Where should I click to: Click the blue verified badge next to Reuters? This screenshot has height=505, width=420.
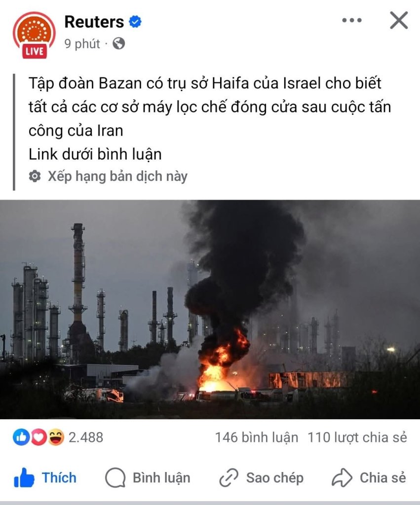[x=135, y=22]
